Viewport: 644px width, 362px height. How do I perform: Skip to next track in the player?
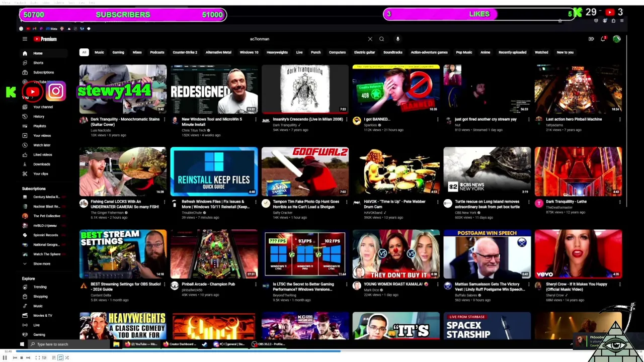(28, 358)
